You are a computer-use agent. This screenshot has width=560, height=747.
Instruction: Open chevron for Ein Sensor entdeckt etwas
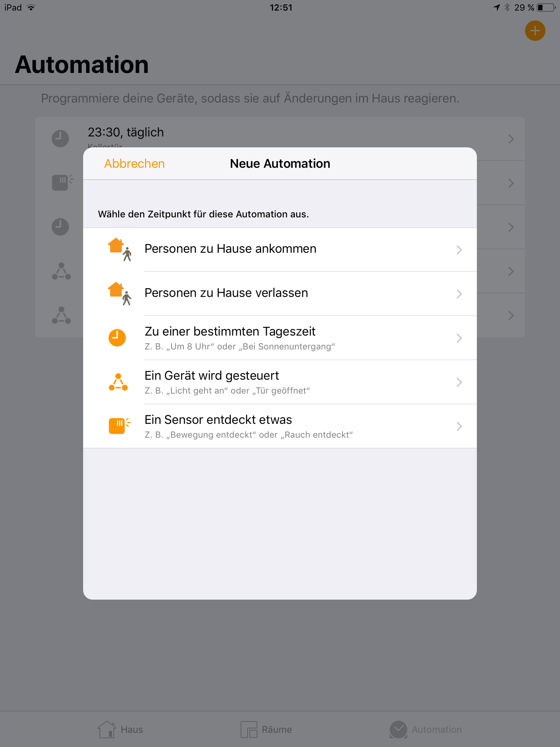(x=459, y=426)
